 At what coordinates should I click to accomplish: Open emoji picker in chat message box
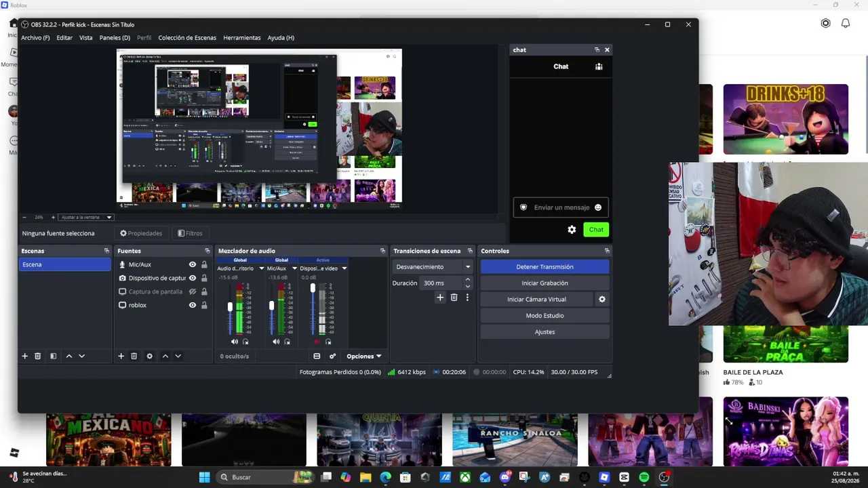click(597, 207)
